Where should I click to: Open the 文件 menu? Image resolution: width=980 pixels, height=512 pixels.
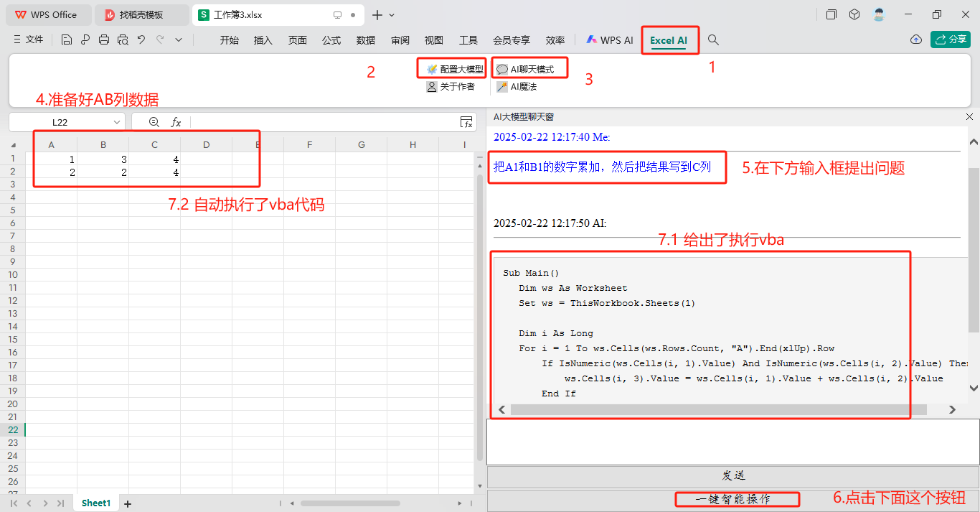[x=28, y=40]
